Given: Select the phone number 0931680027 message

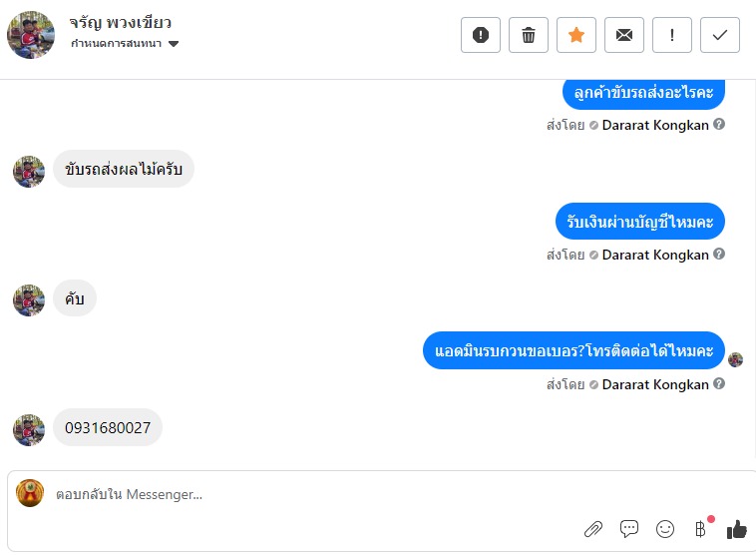Looking at the screenshot, I should coord(108,427).
